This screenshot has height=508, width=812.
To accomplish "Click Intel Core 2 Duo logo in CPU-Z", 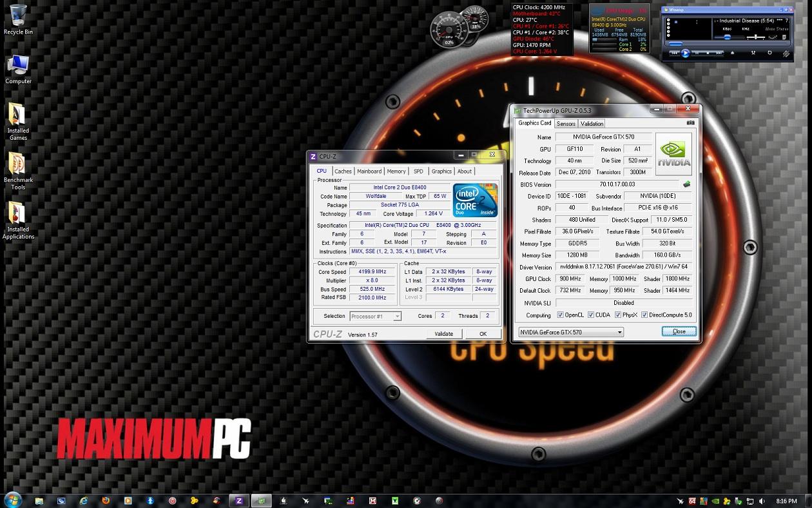I will pyautogui.click(x=475, y=200).
